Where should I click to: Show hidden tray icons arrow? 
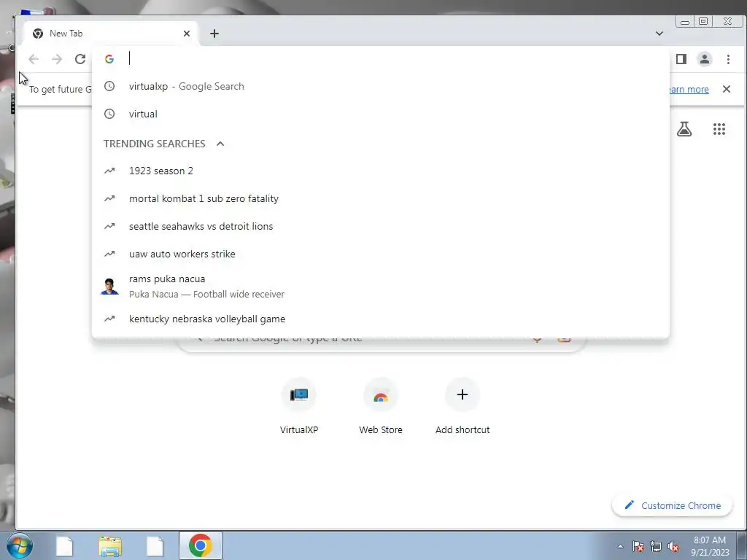coord(620,546)
